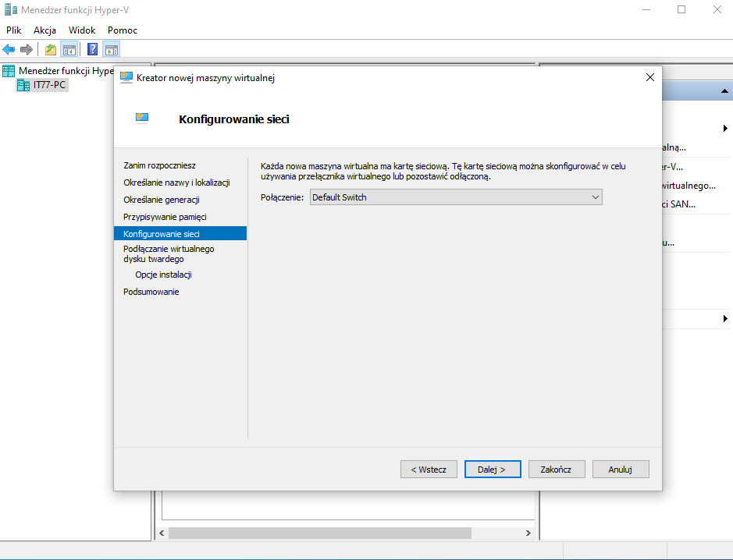The image size is (733, 560).
Task: Open the Plik menu
Action: click(x=14, y=30)
